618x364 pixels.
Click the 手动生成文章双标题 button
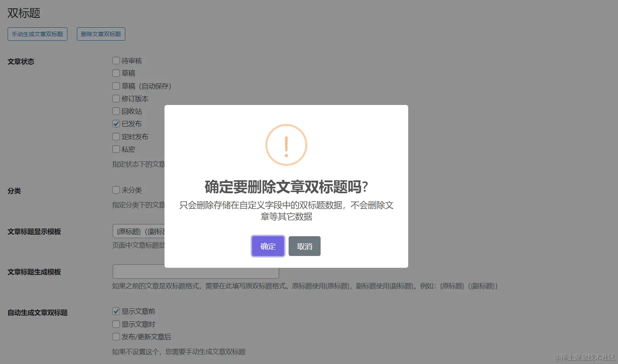pyautogui.click(x=37, y=34)
